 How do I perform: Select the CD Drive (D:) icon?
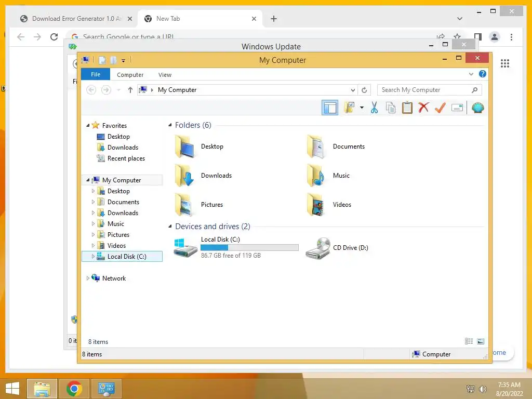click(x=318, y=248)
